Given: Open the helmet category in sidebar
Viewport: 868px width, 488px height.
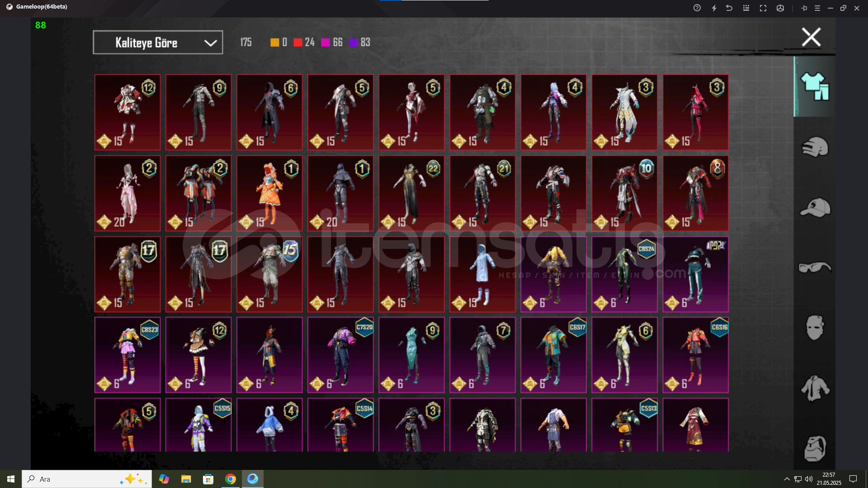Looking at the screenshot, I should pyautogui.click(x=815, y=147).
